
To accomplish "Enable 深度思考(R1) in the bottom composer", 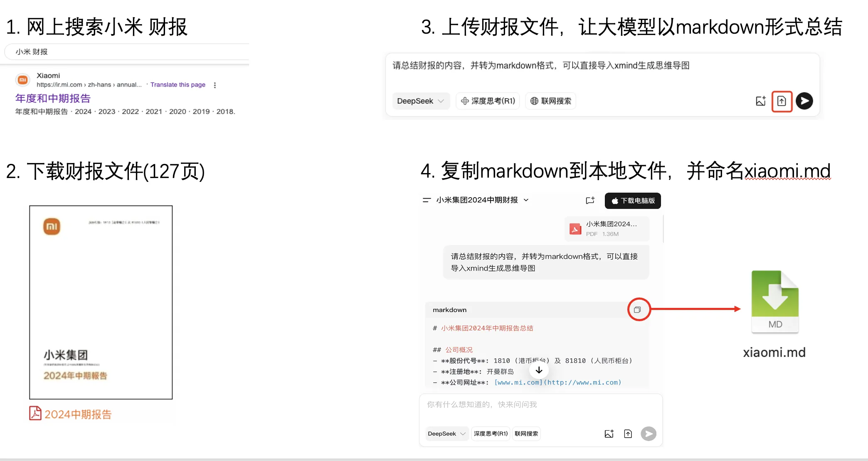I will (x=491, y=434).
